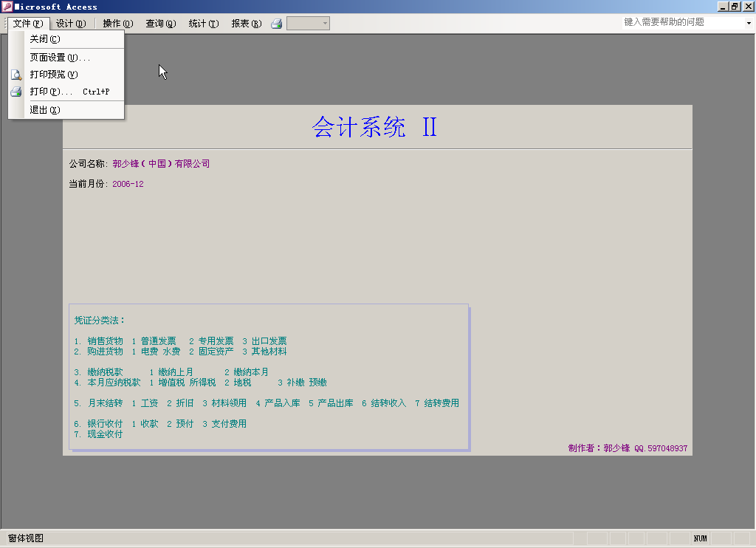Image resolution: width=756 pixels, height=548 pixels.
Task: Select 打印(P)... with the printer icon
Action: 52,92
